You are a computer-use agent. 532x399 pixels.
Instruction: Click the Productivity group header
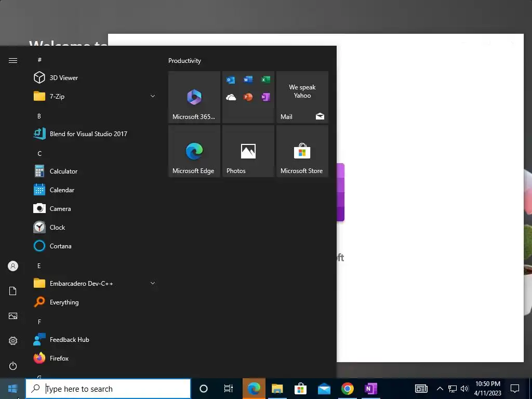click(x=184, y=61)
